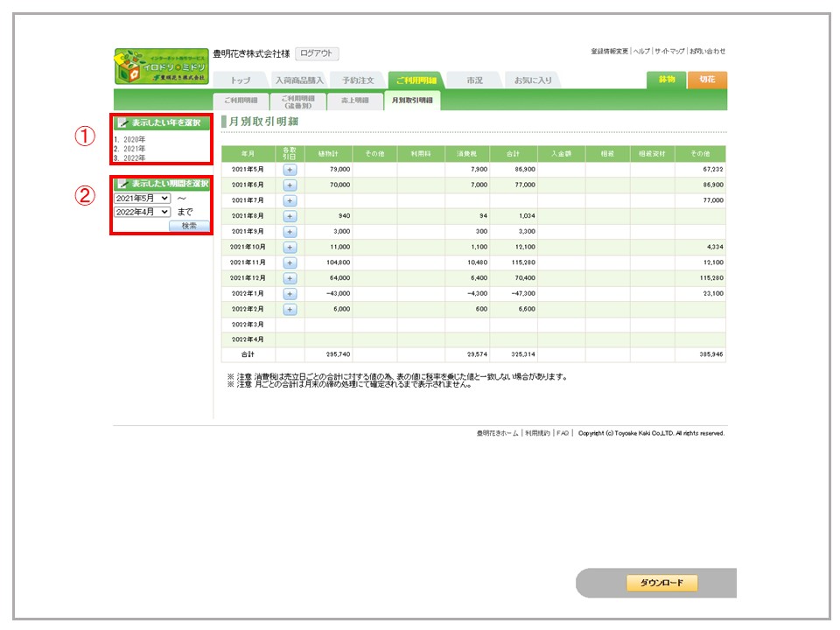Click the plus icon in 2021年12月 row

click(x=290, y=278)
